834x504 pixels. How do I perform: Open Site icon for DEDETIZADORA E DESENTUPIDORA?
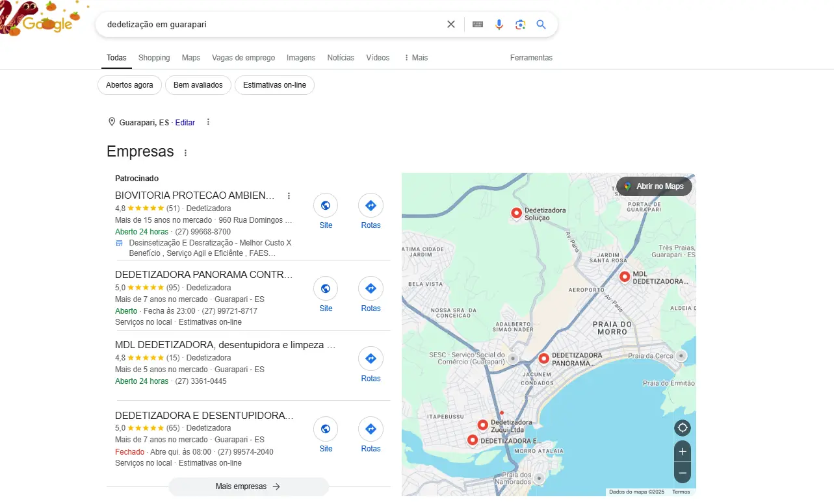click(326, 429)
